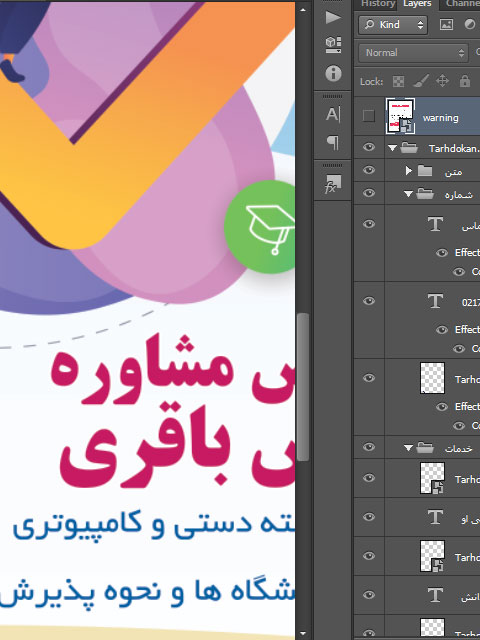Viewport: 480px width, 640px height.
Task: Switch to the History tab
Action: click(x=378, y=4)
